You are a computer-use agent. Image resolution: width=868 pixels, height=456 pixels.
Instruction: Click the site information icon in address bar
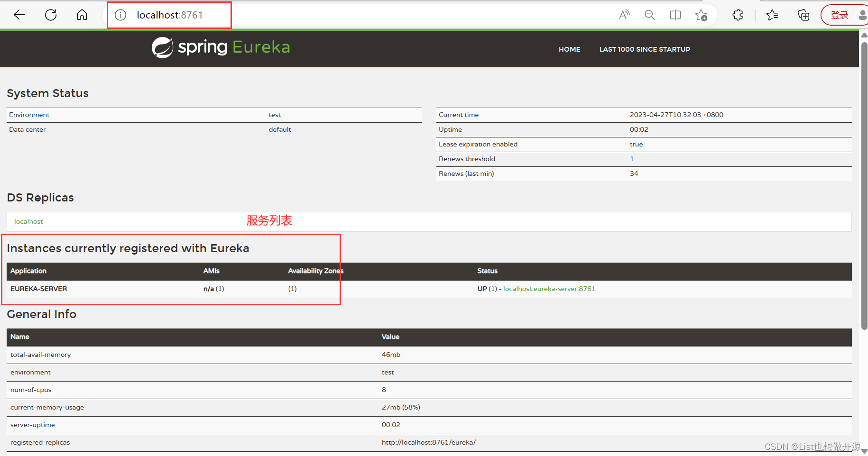tap(120, 15)
